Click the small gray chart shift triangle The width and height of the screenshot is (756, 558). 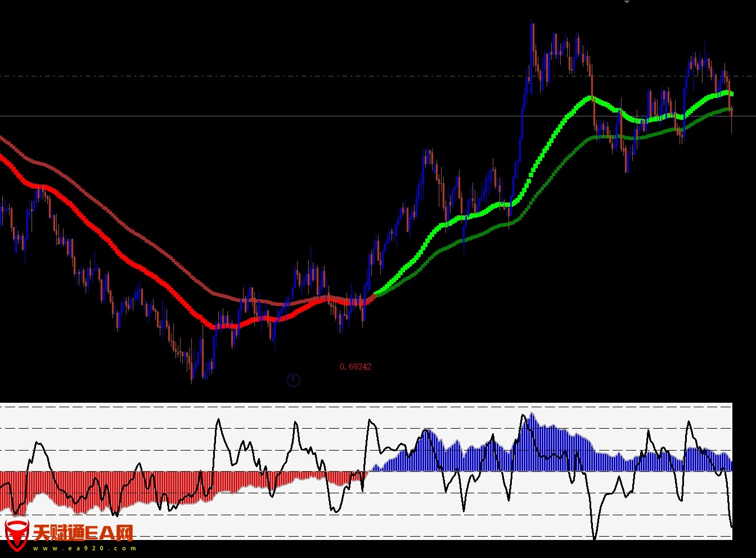(x=627, y=3)
